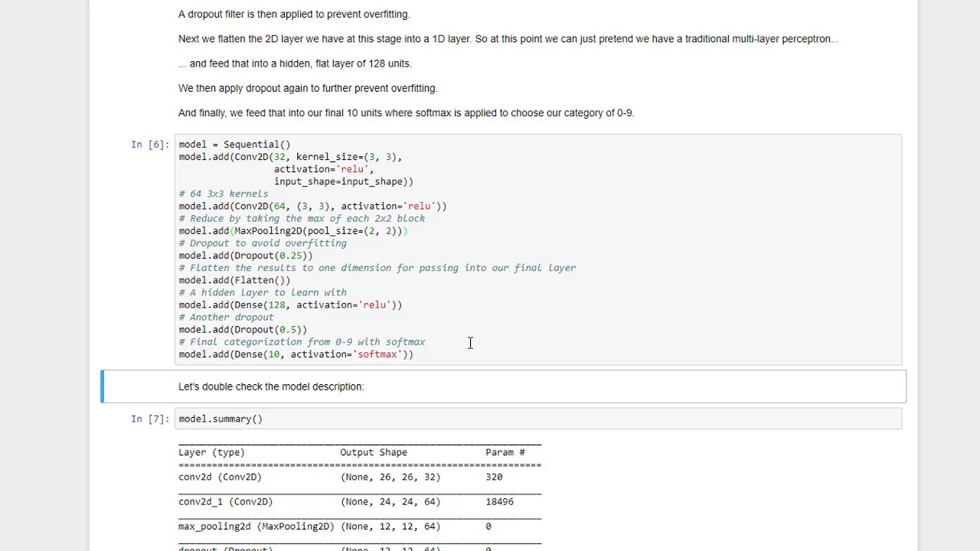This screenshot has height=551, width=980.
Task: Select the In [7] cell prompt
Action: pyautogui.click(x=149, y=419)
